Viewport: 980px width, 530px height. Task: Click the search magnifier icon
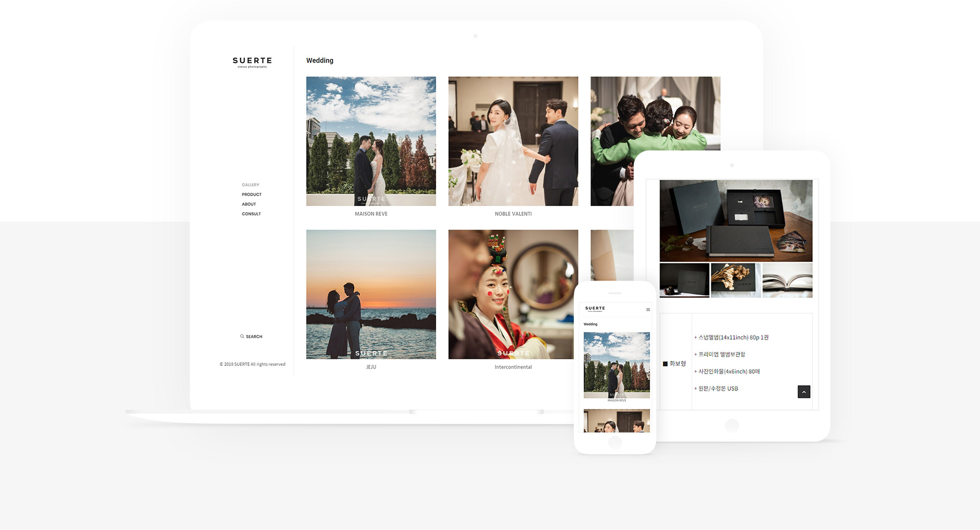[x=242, y=336]
